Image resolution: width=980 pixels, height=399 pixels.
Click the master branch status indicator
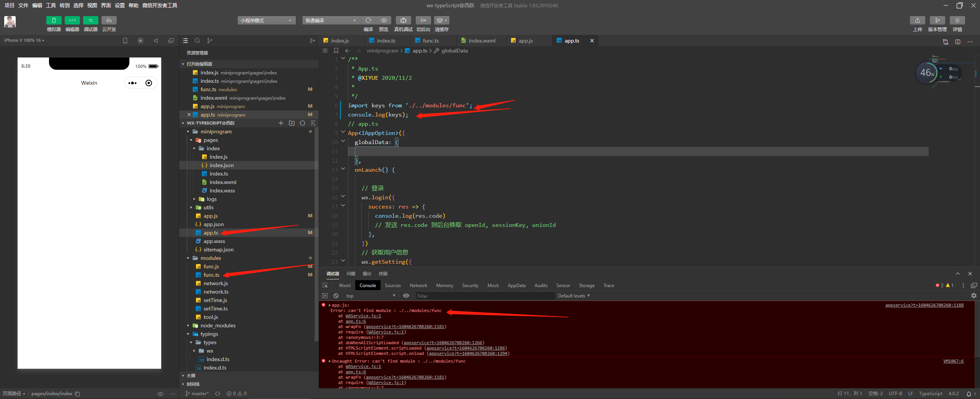click(197, 394)
